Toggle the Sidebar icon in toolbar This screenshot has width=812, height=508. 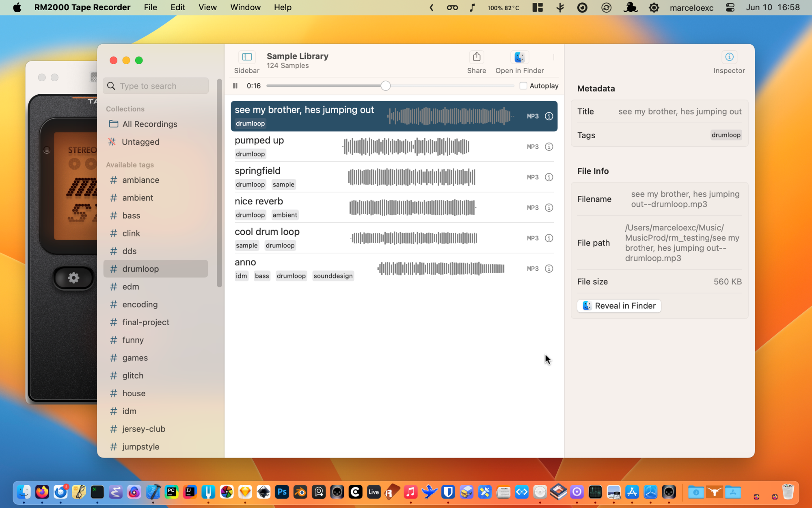click(247, 57)
